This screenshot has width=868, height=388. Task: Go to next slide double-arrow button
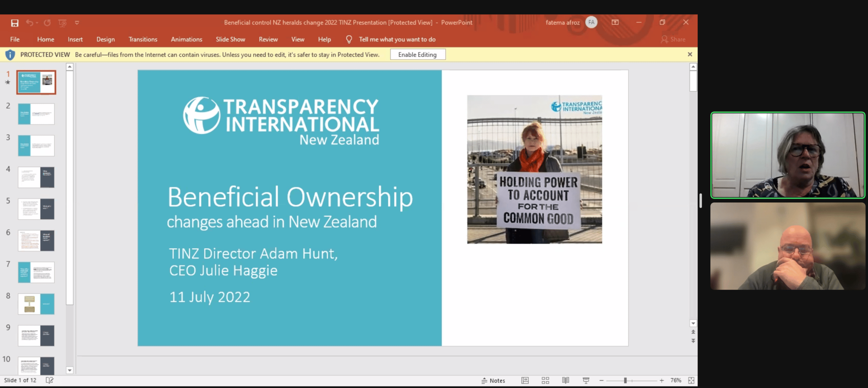[x=693, y=341]
